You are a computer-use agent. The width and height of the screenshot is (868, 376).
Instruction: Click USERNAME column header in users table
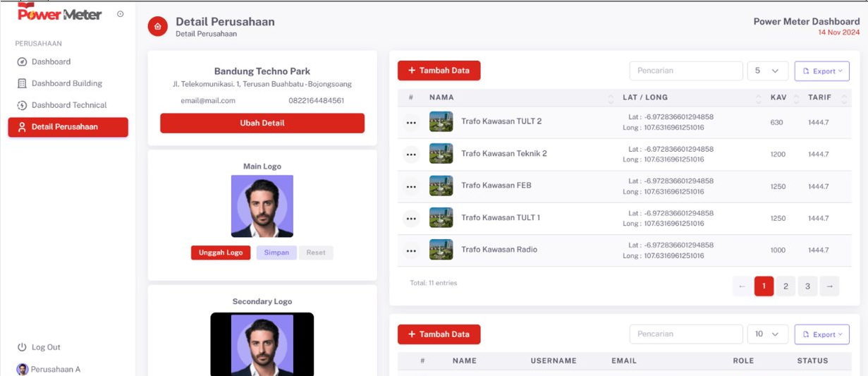(554, 360)
